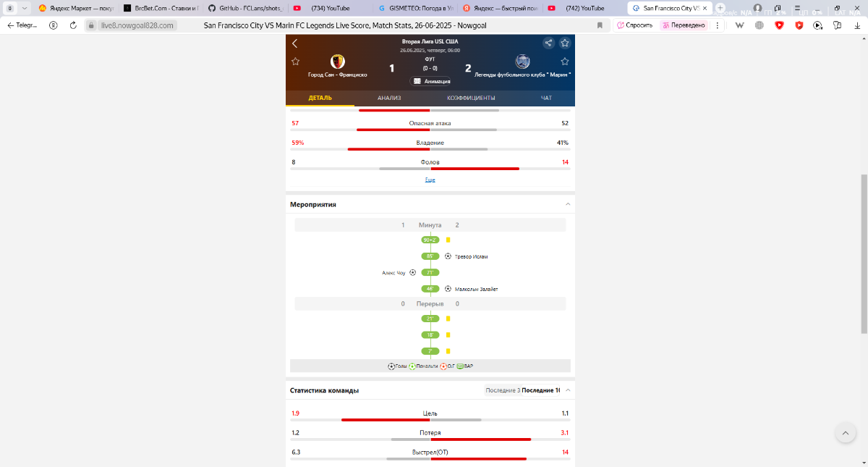Select the Последние 3 filter option
Viewport: 868px width, 467px height.
502,390
